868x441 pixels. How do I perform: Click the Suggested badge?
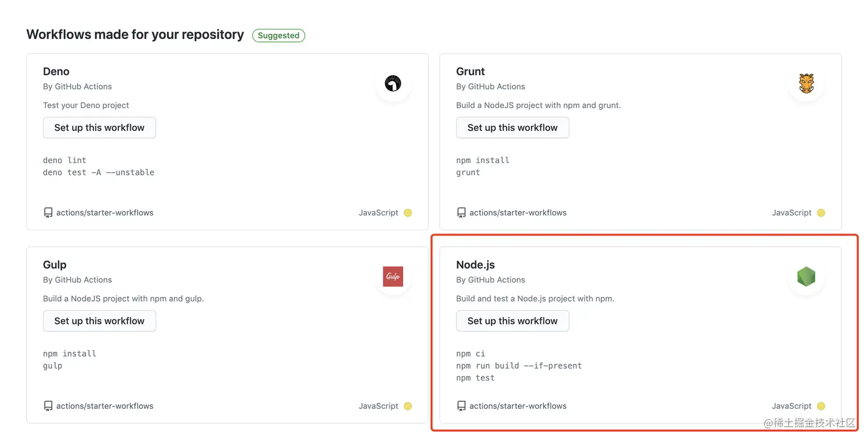coord(278,35)
